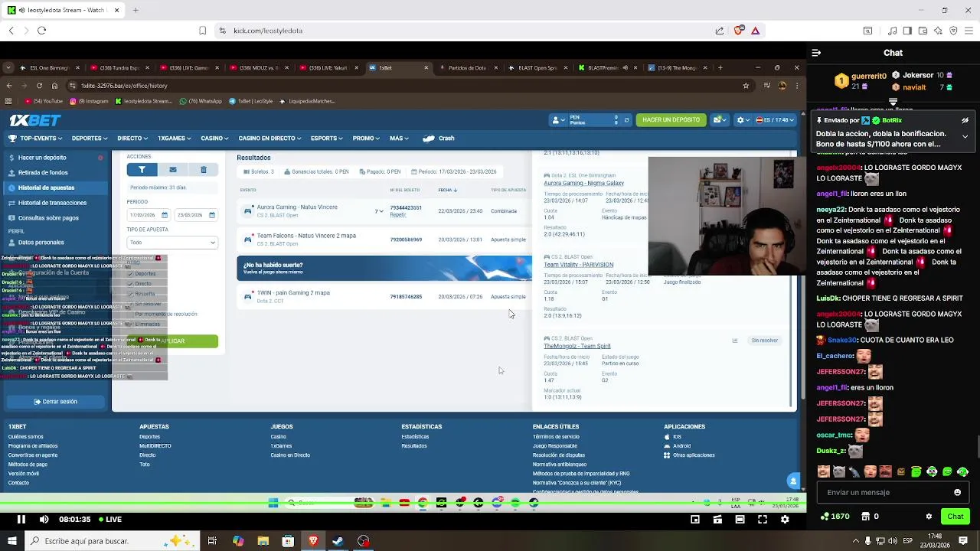Open the CASINO EN DIRECTO menu
980x551 pixels.
click(x=269, y=139)
